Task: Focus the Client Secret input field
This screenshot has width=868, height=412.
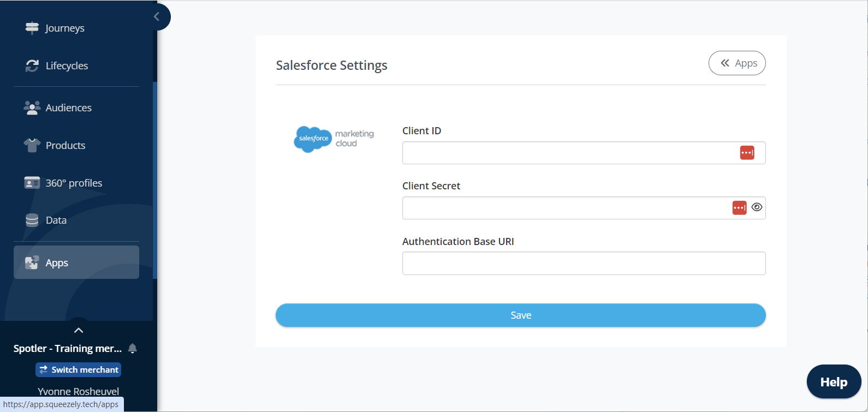Action: [584, 208]
